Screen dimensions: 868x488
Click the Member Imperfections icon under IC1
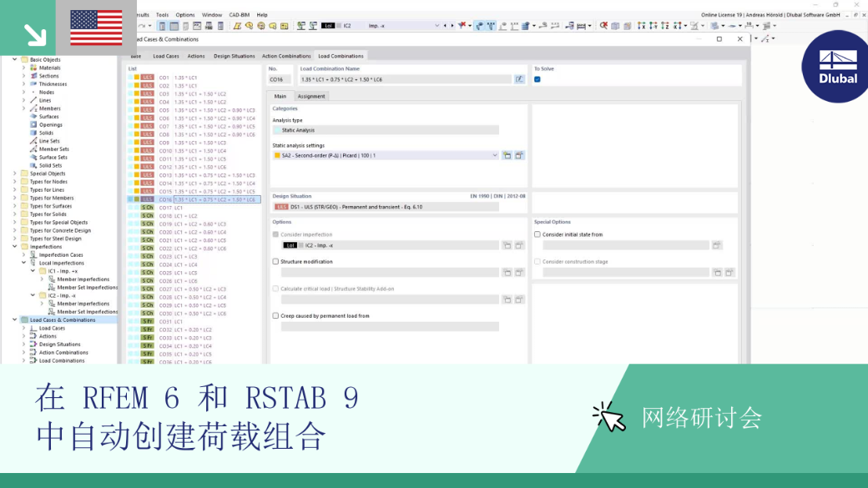click(x=52, y=279)
